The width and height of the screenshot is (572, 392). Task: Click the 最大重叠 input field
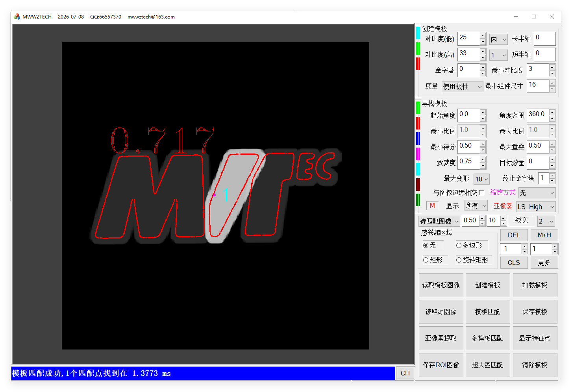click(538, 147)
